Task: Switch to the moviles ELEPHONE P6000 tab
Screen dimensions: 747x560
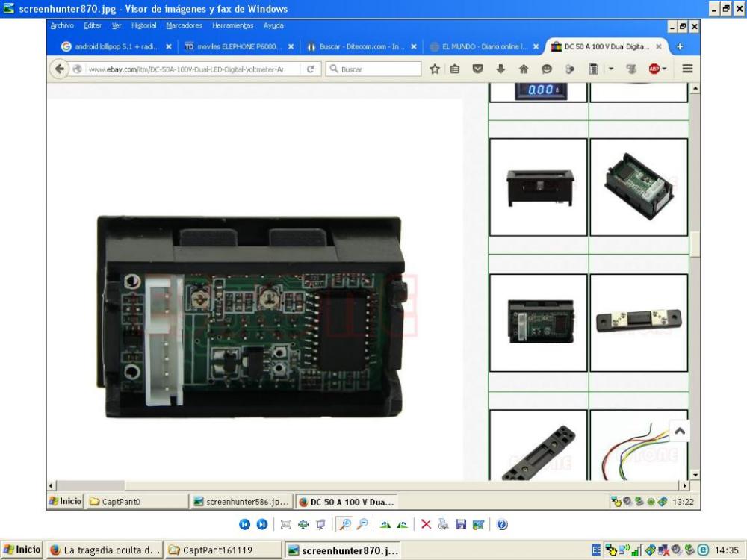Action: click(240, 46)
